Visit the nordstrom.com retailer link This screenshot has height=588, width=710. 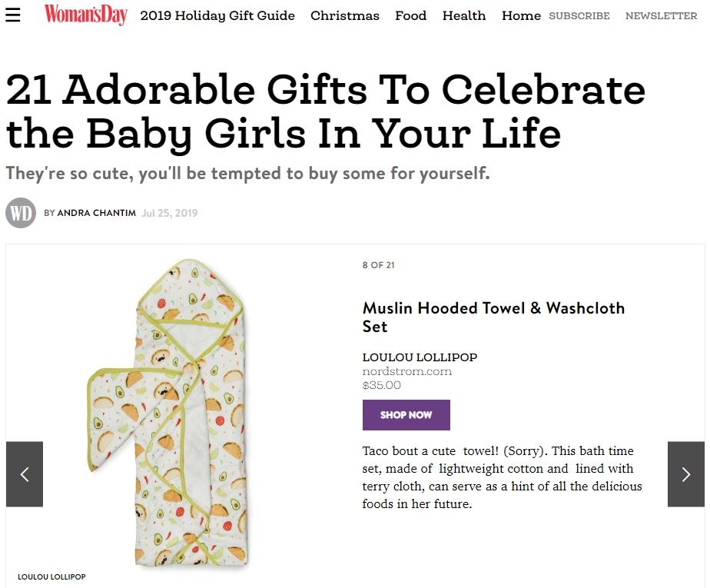pyautogui.click(x=407, y=371)
